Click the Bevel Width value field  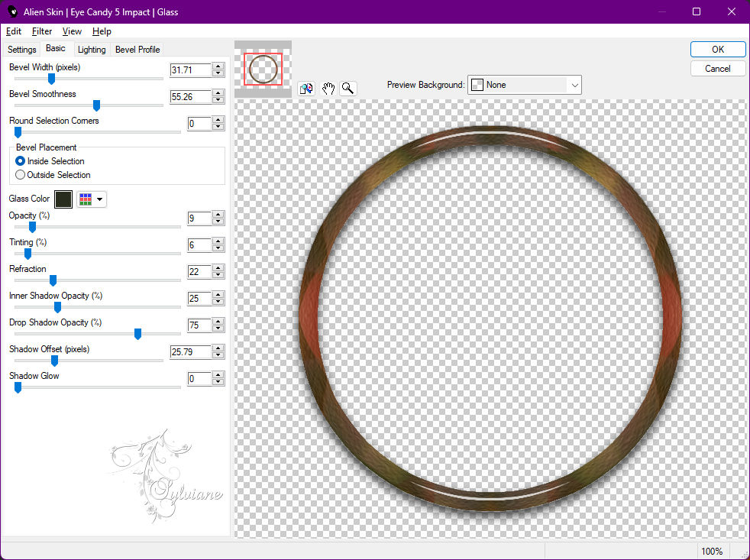click(x=190, y=70)
